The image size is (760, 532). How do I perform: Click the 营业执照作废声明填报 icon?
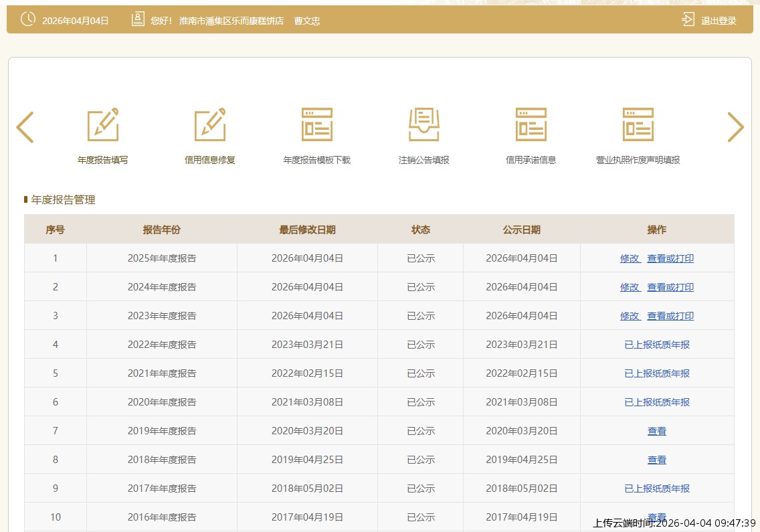pos(638,124)
